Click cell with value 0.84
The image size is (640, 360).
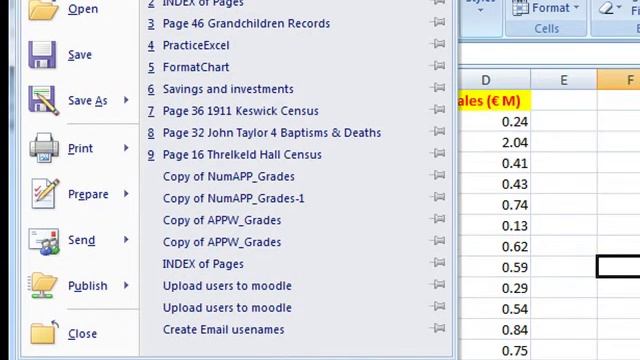click(x=494, y=330)
